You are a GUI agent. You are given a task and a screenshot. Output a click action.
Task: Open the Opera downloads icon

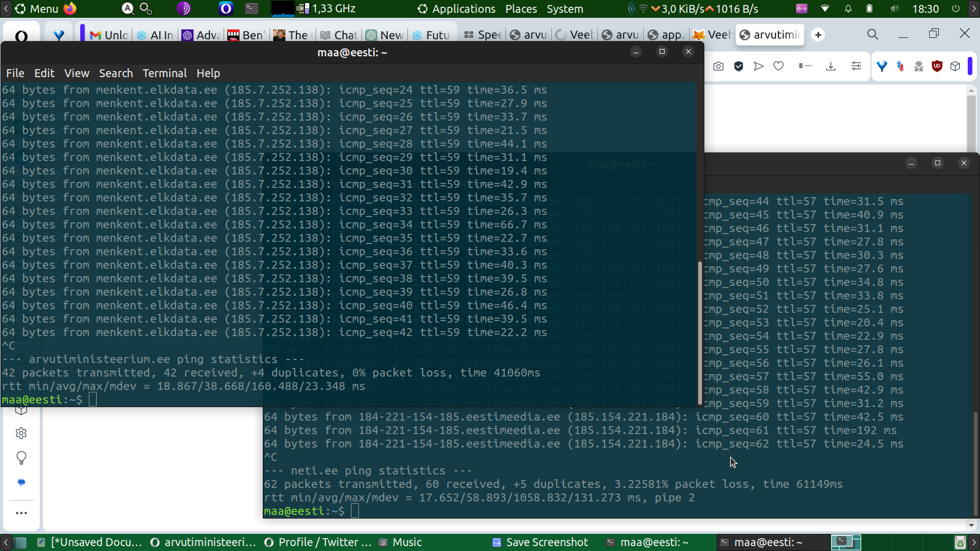click(831, 66)
